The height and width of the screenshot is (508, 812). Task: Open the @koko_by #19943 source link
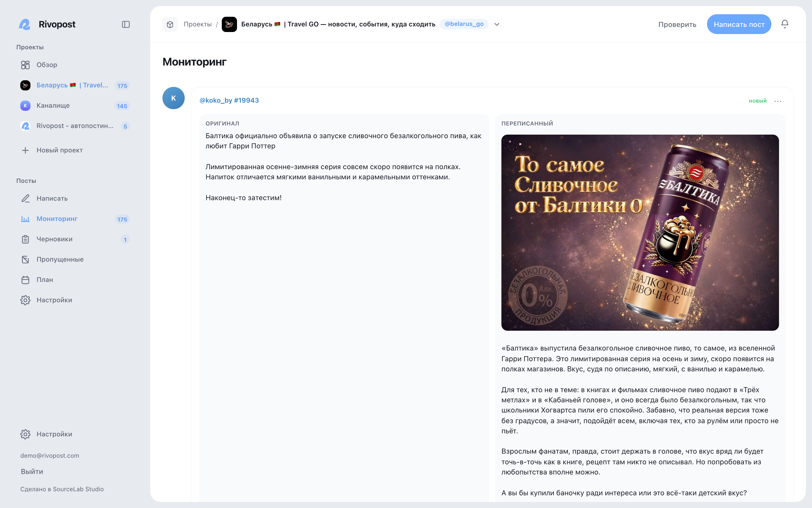coord(229,101)
